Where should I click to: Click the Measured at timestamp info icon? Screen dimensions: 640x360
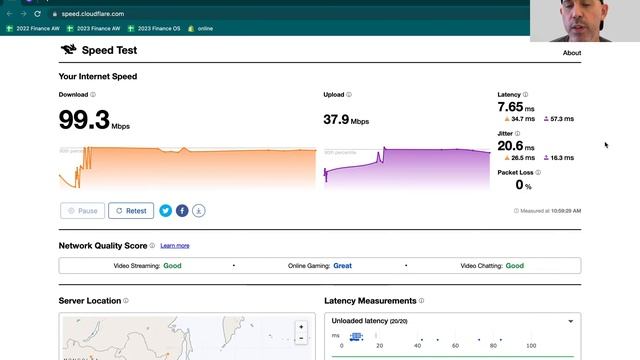(x=516, y=211)
